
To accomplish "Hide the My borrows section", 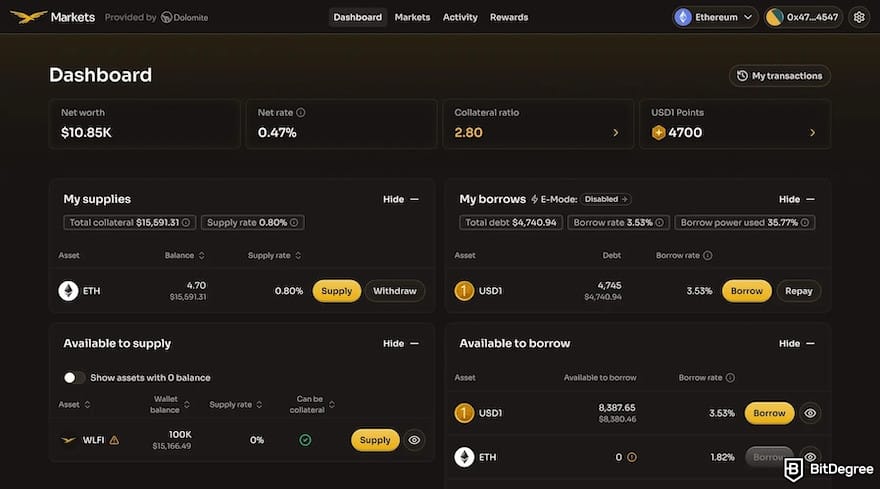I will [x=796, y=199].
